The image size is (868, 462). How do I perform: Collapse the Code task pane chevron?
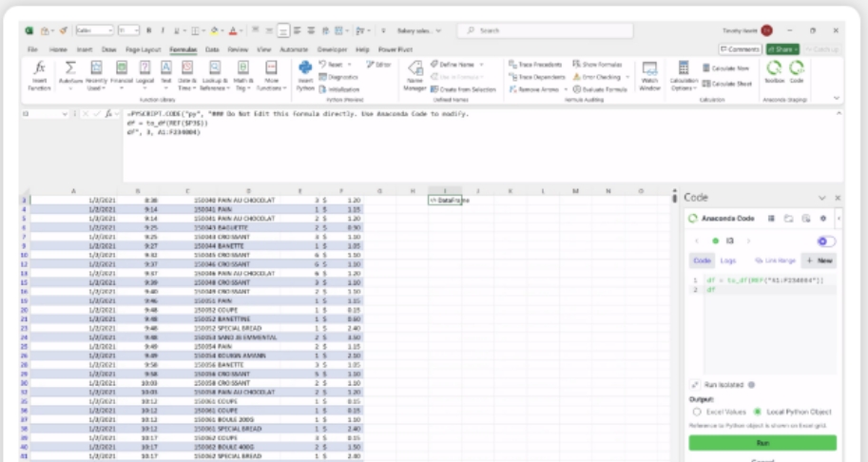pos(822,198)
